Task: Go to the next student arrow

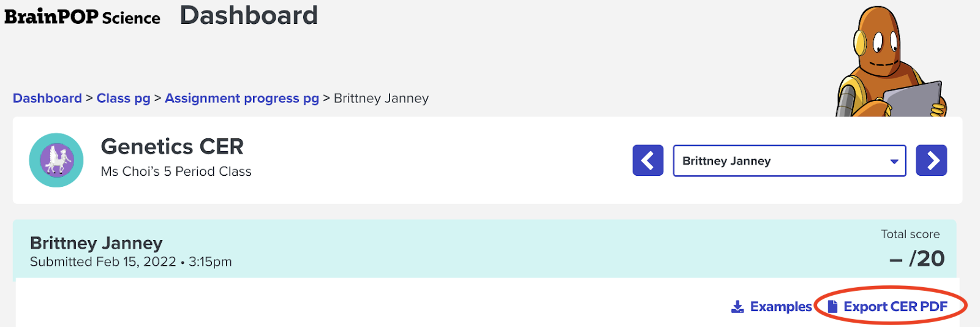Action: pyautogui.click(x=931, y=160)
